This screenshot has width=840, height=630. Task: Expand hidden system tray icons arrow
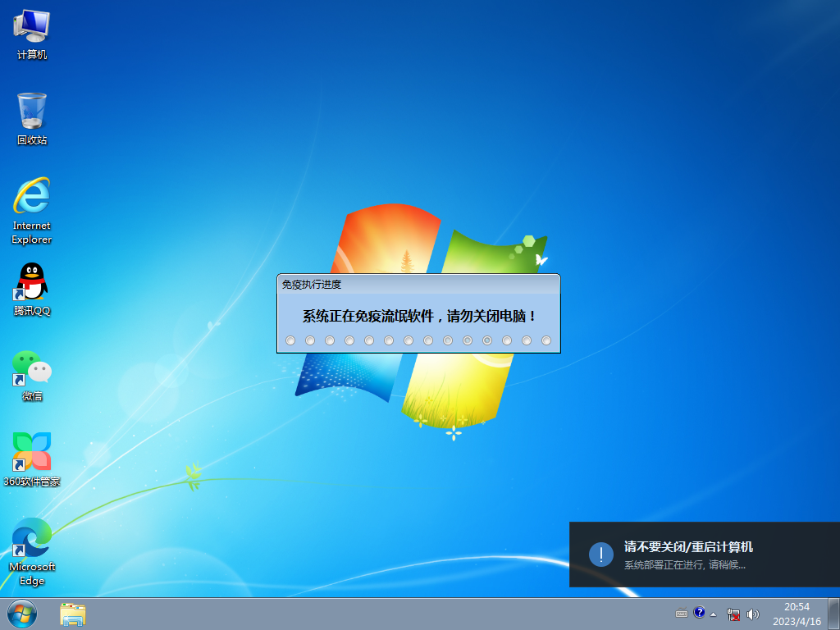coord(713,614)
